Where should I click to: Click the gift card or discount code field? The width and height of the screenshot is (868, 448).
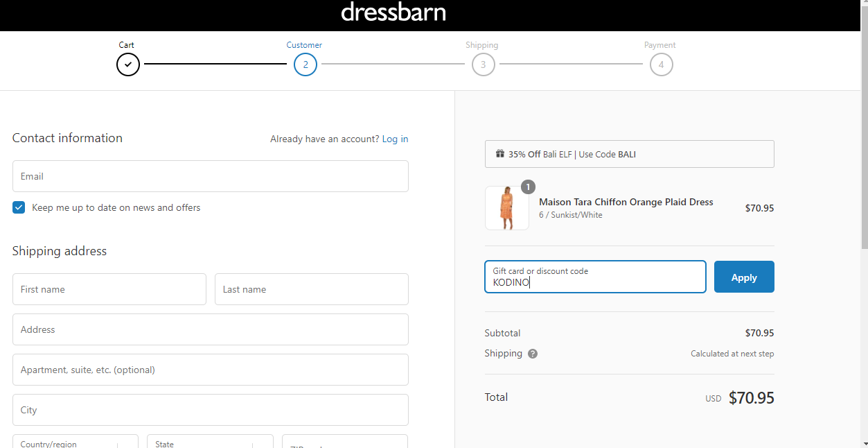point(595,277)
